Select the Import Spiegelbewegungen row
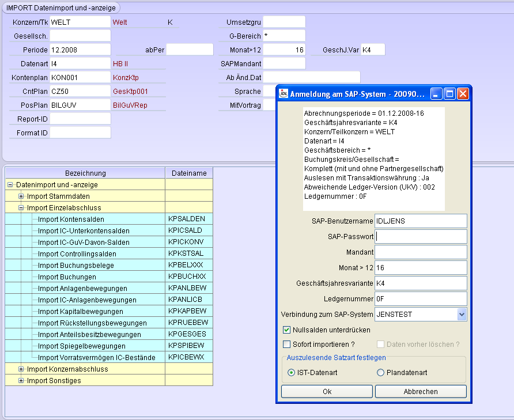This screenshot has height=420, width=514. pyautogui.click(x=109, y=346)
